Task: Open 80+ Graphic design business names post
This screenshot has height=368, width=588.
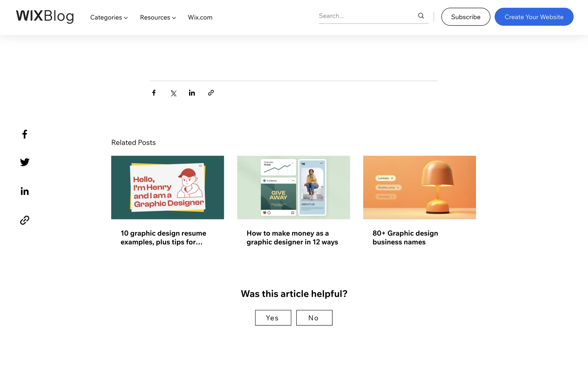Action: [x=405, y=237]
